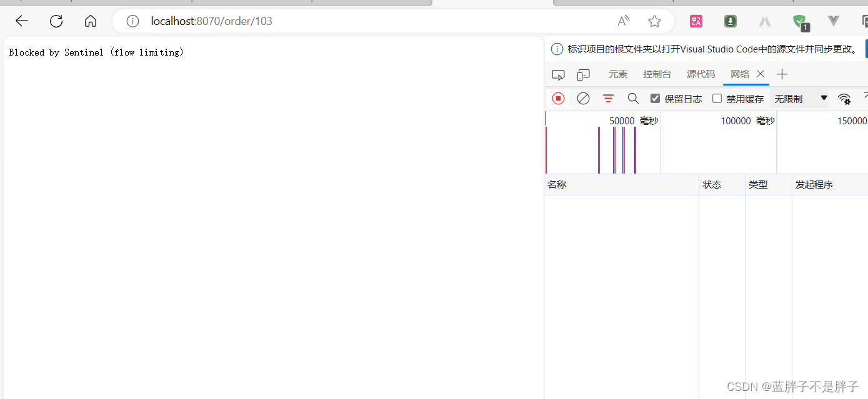Open the pink translate extension icon
The width and height of the screenshot is (868, 399).
click(x=696, y=21)
